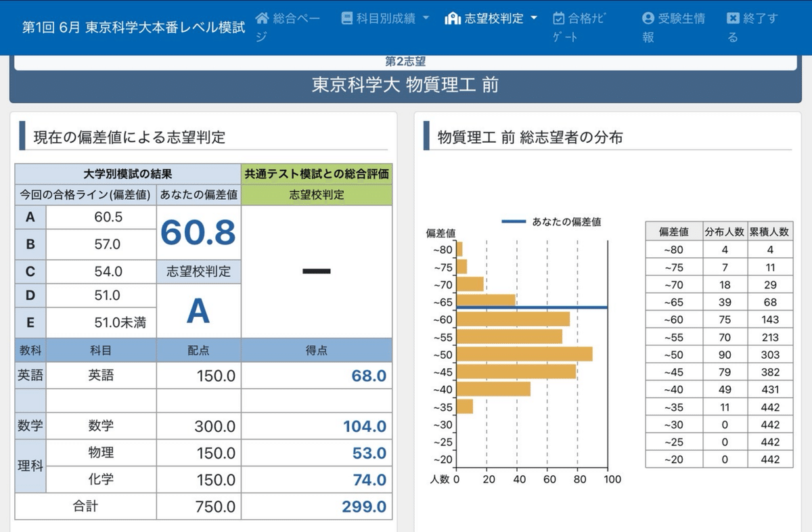The image size is (812, 532).
Task: Expand the 科目別成績 dropdown arrow
Action: click(426, 18)
